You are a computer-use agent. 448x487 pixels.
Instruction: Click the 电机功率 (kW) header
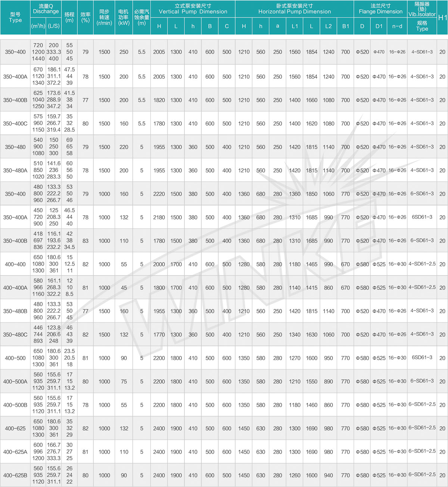pyautogui.click(x=124, y=18)
